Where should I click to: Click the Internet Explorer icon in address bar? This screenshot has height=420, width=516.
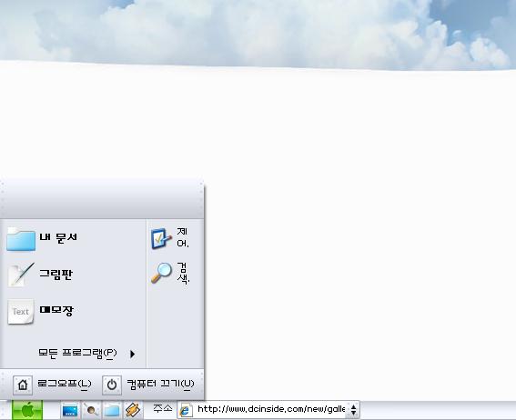pyautogui.click(x=186, y=410)
